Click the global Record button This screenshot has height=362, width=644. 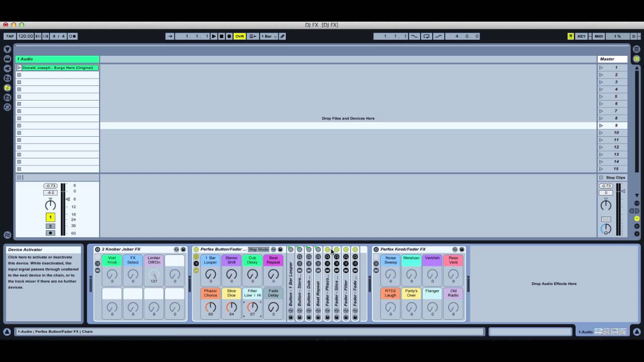[x=229, y=36]
